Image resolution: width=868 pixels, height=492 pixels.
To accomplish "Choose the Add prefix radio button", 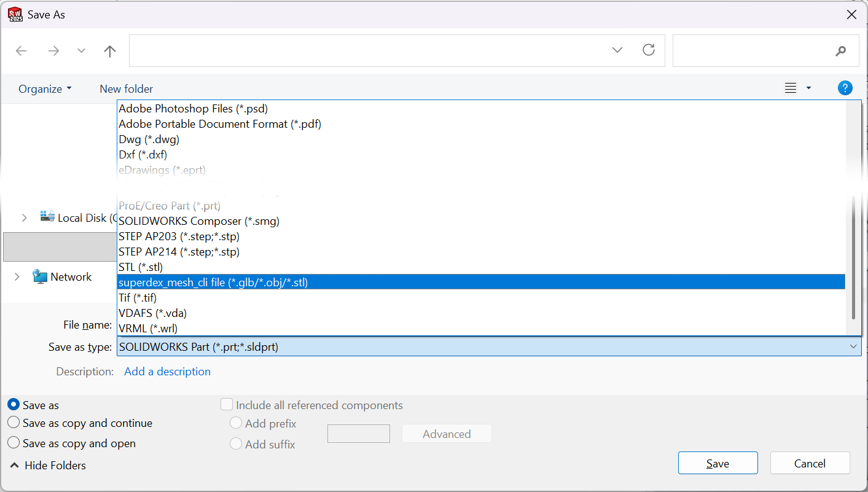I will point(235,423).
